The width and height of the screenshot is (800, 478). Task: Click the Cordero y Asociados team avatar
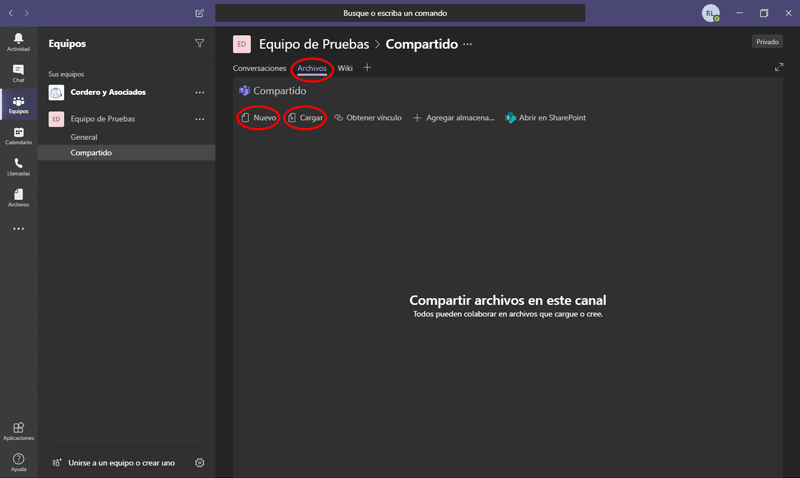pyautogui.click(x=56, y=92)
